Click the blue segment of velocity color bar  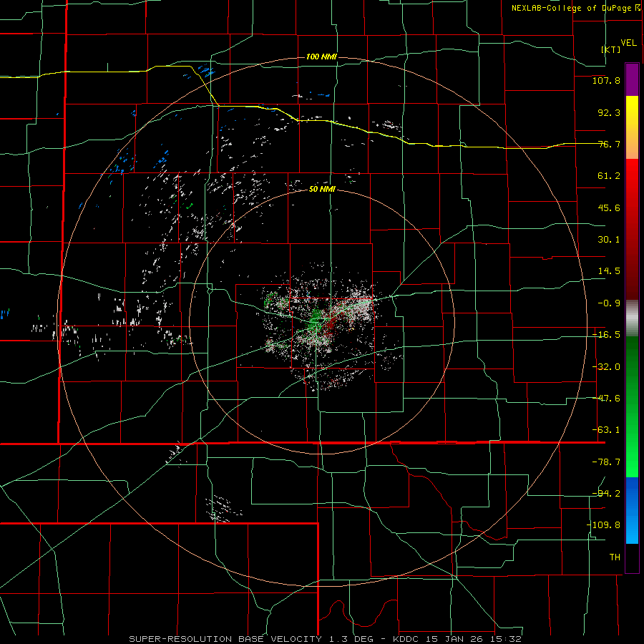[x=632, y=510]
